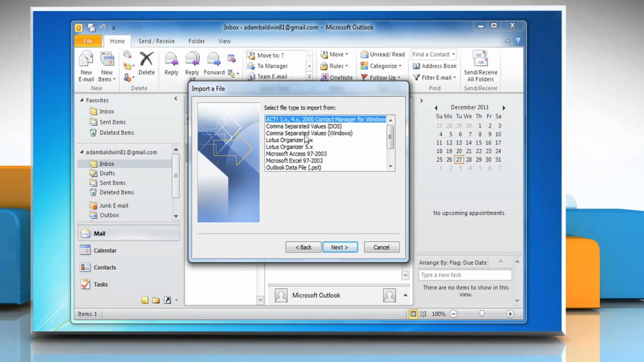Click the Notes icon in navigation
Viewport: 644px width, 362px height.
pyautogui.click(x=145, y=300)
